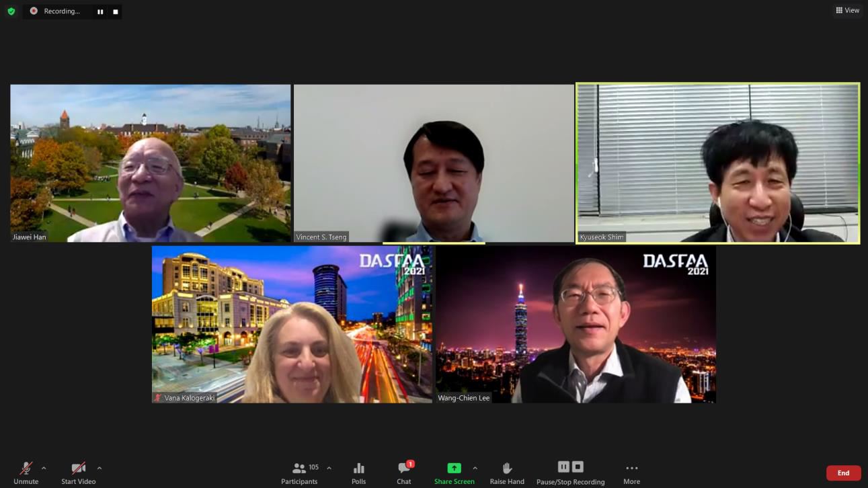Image resolution: width=868 pixels, height=488 pixels.
Task: Click the red End meeting button
Action: (843, 473)
